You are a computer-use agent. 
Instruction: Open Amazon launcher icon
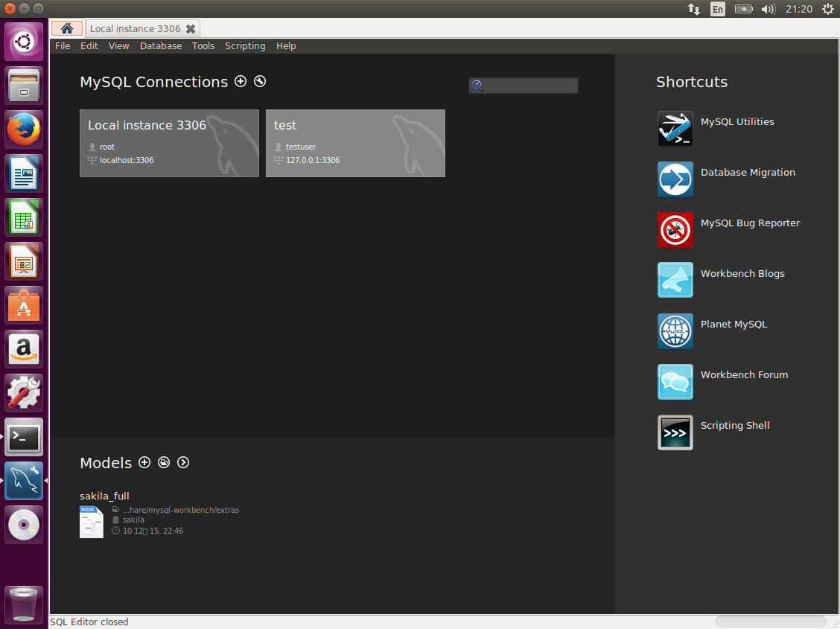click(24, 349)
